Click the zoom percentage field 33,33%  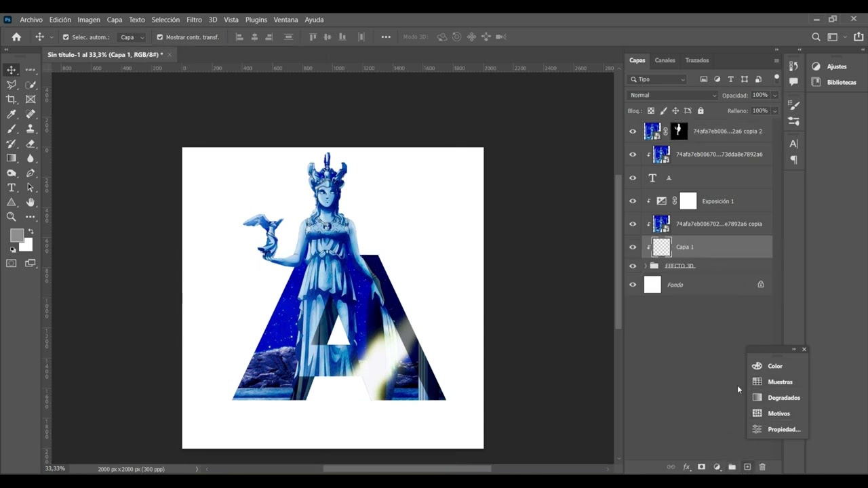pos(56,468)
